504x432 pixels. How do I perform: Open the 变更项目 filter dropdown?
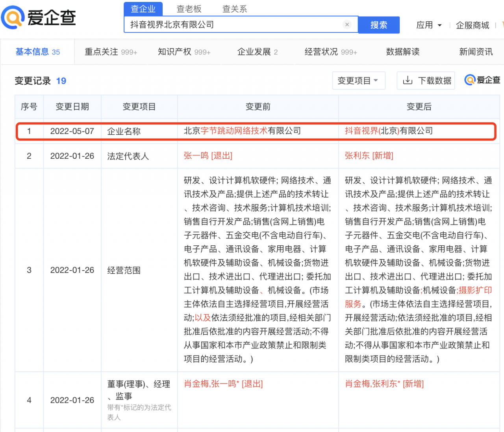click(358, 80)
